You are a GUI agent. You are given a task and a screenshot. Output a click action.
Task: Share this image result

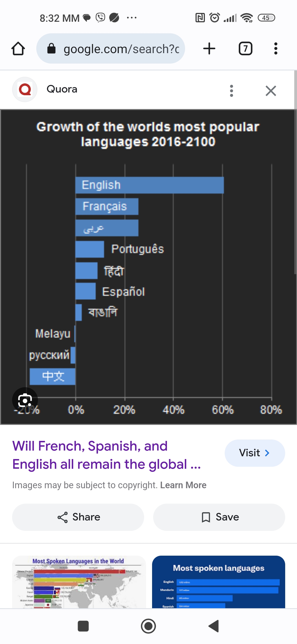click(78, 517)
